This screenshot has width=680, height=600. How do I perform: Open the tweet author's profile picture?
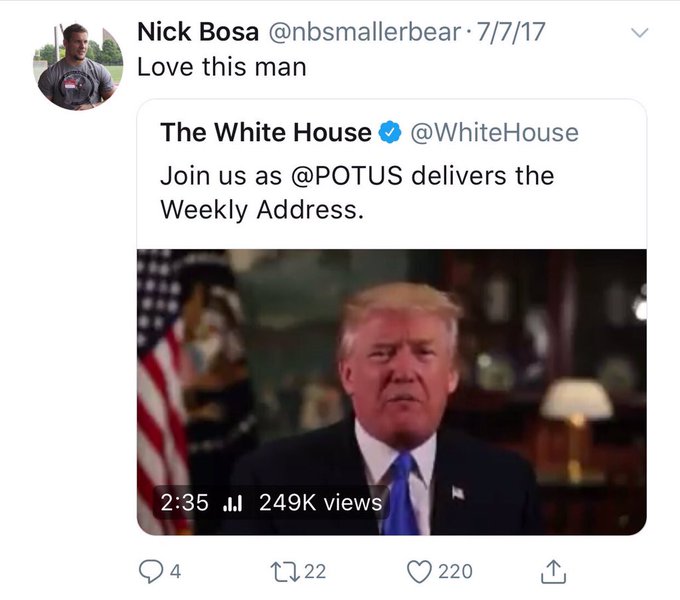point(78,66)
